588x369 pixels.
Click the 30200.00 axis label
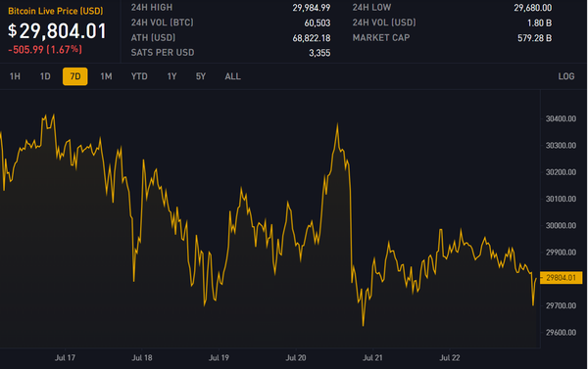pos(561,172)
